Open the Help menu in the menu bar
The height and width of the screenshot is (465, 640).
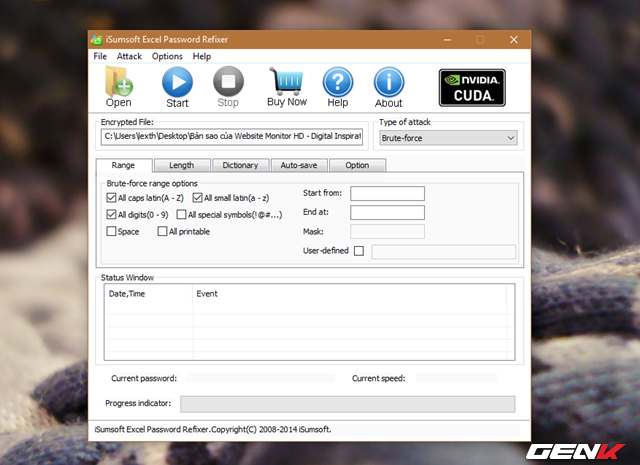click(x=202, y=56)
